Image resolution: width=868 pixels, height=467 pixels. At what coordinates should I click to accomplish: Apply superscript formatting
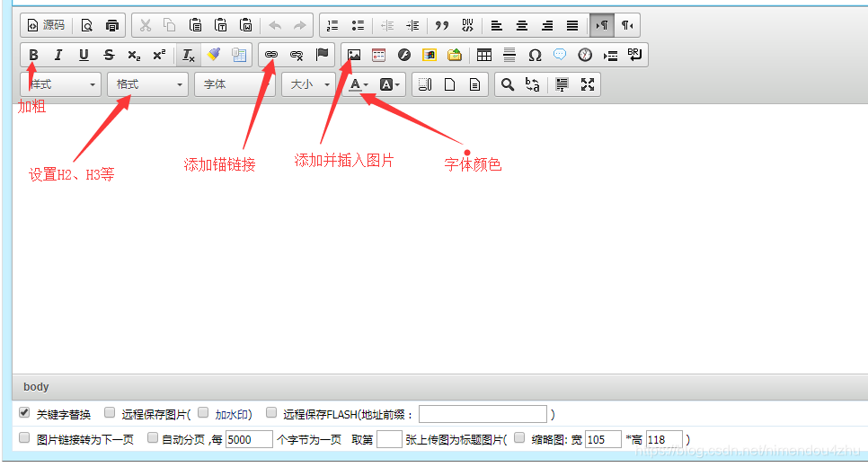(159, 55)
